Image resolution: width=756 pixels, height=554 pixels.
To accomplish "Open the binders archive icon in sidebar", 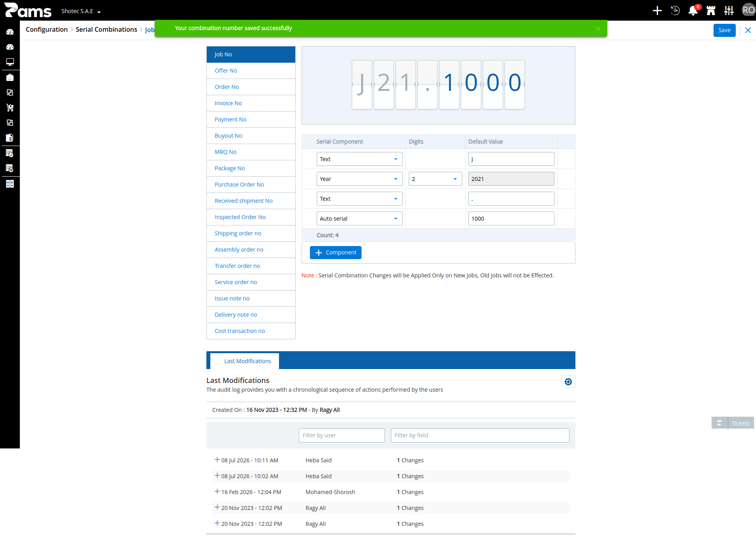I will point(10,184).
